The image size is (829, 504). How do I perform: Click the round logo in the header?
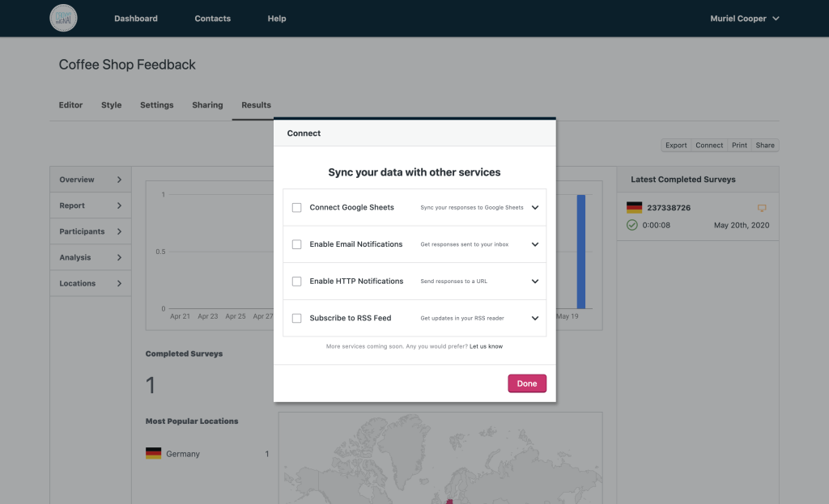click(x=63, y=18)
